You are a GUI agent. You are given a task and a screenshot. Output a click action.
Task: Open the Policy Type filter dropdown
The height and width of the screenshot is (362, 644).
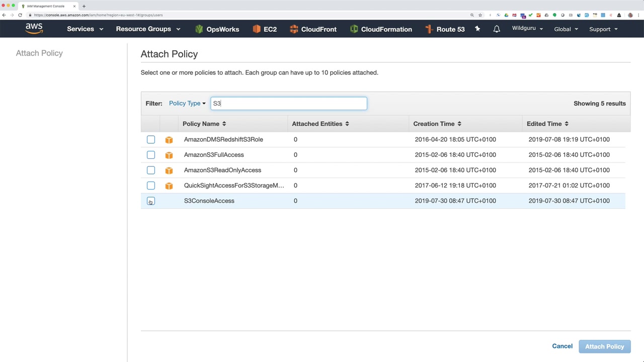click(187, 104)
